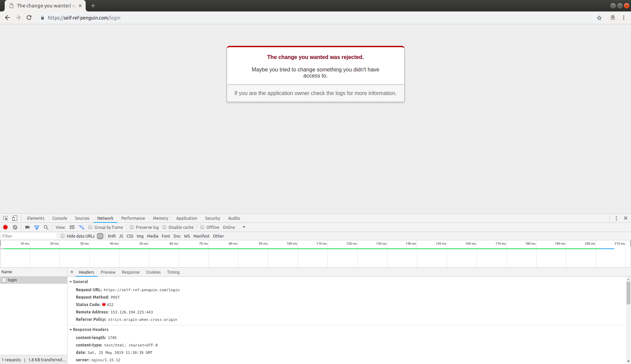Open the network request filter

coord(37,227)
